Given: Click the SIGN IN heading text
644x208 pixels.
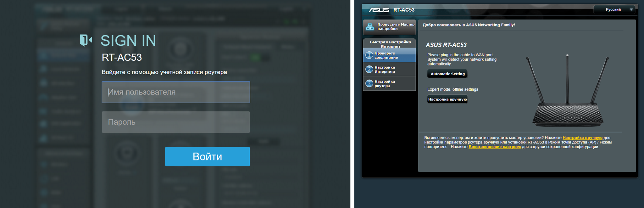Looking at the screenshot, I should coord(128,41).
